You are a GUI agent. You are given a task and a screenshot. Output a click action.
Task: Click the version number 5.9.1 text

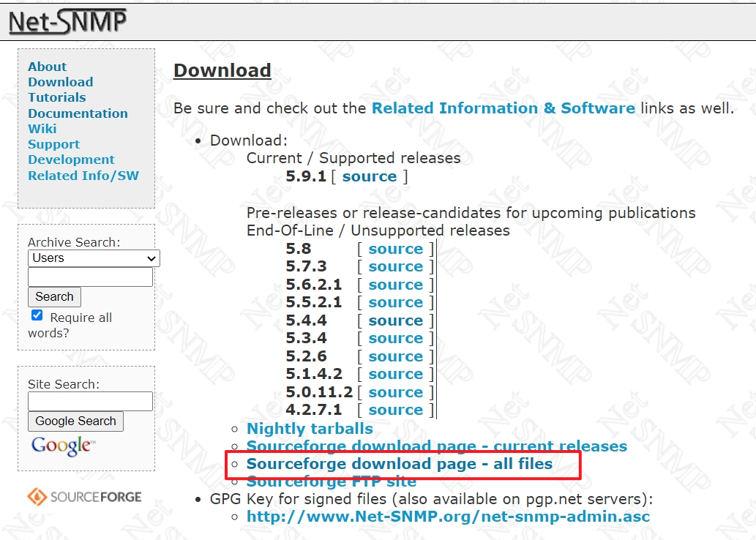[306, 176]
